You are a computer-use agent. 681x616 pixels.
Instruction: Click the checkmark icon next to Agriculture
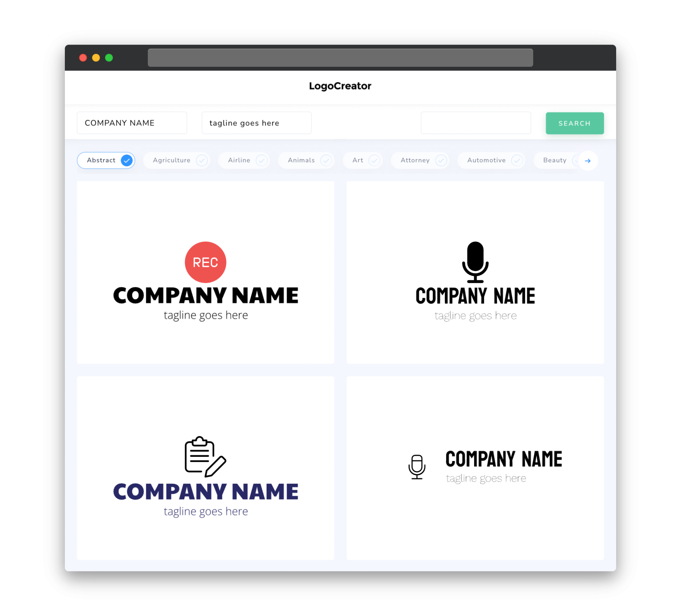pos(202,160)
